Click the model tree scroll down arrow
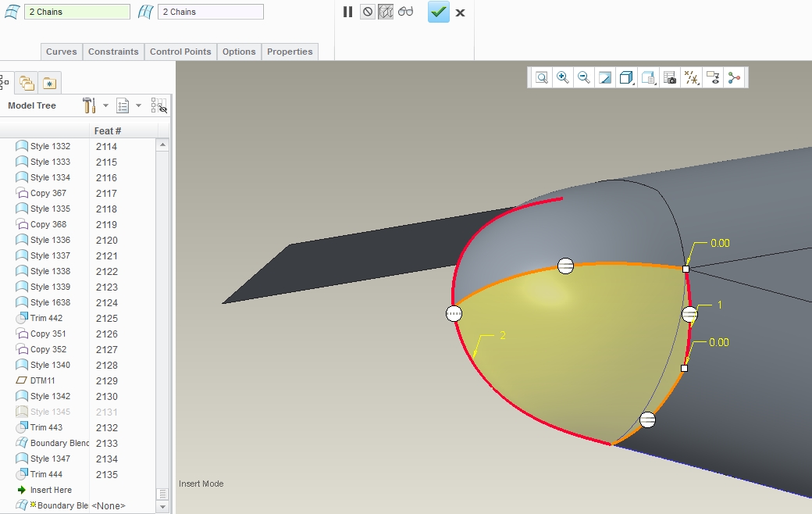 tap(162, 507)
